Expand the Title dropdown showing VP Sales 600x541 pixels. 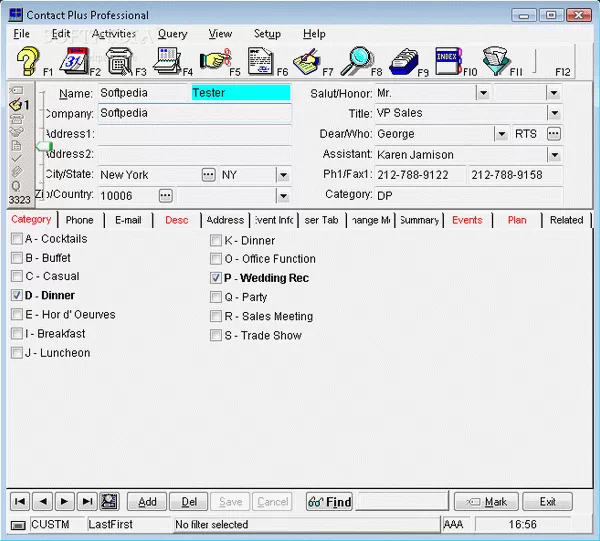554,113
